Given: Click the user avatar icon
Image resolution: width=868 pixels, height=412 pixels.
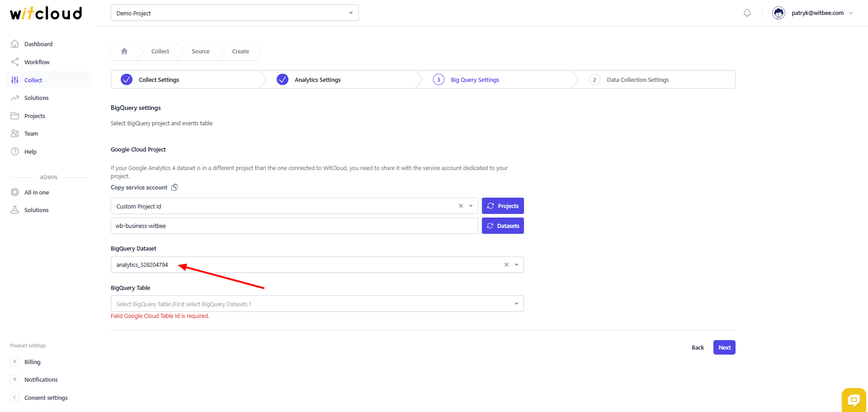Looking at the screenshot, I should (x=778, y=13).
